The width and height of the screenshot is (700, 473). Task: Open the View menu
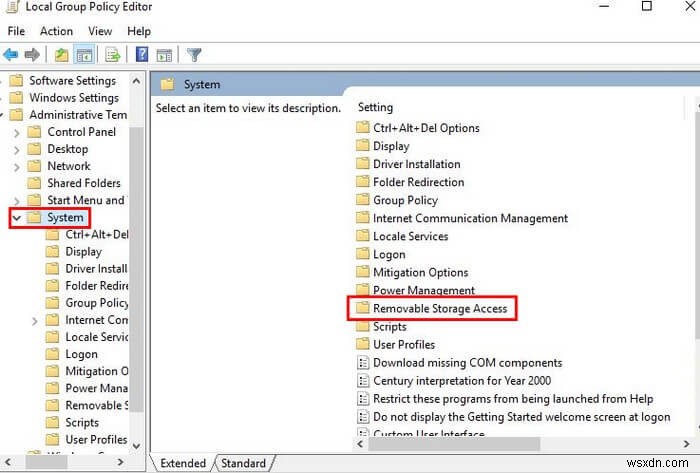(101, 32)
